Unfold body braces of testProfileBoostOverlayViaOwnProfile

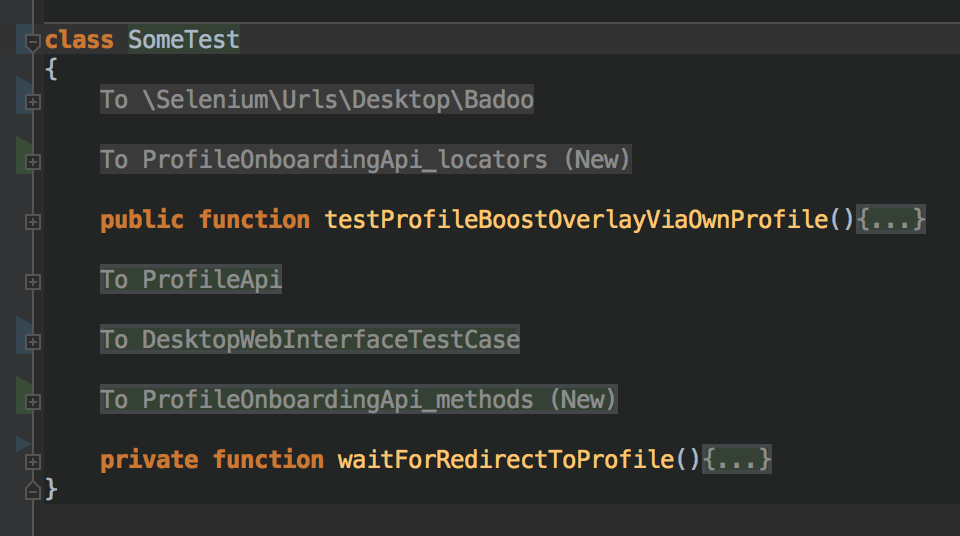(x=891, y=219)
